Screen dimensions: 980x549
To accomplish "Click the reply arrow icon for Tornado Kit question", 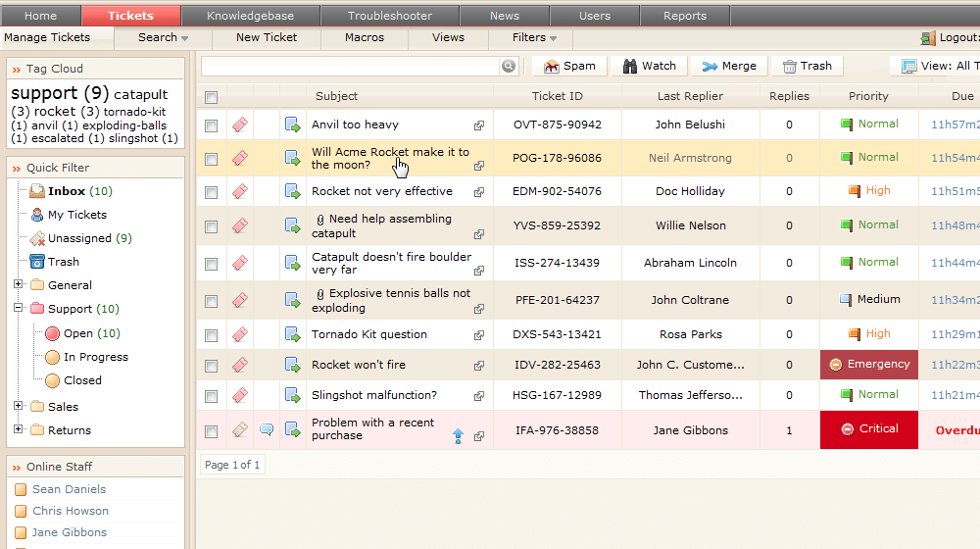I will (x=292, y=334).
